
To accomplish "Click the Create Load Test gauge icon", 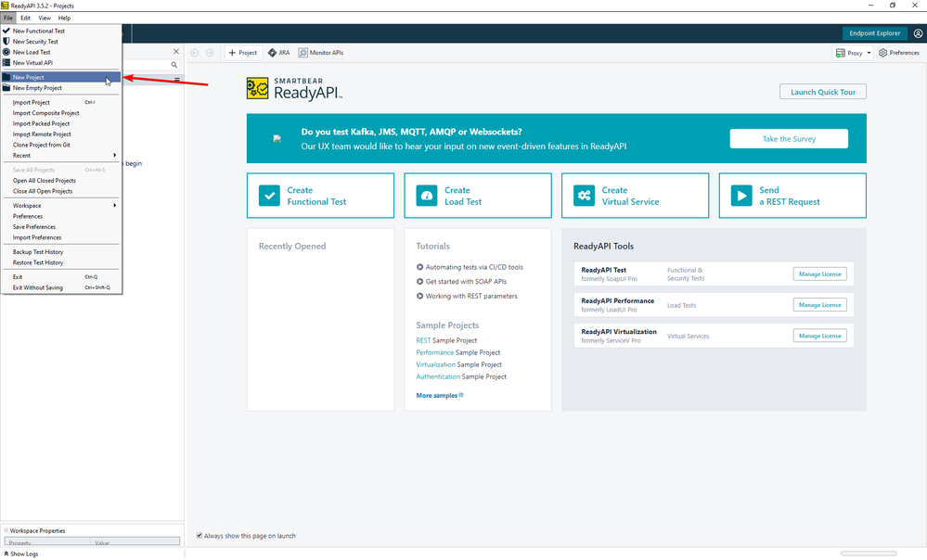I will pos(427,196).
